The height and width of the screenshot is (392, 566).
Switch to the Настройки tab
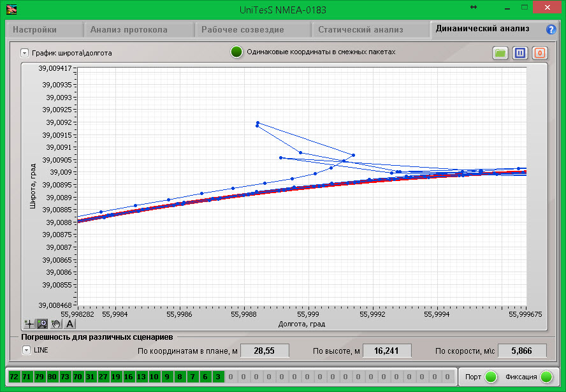(36, 29)
